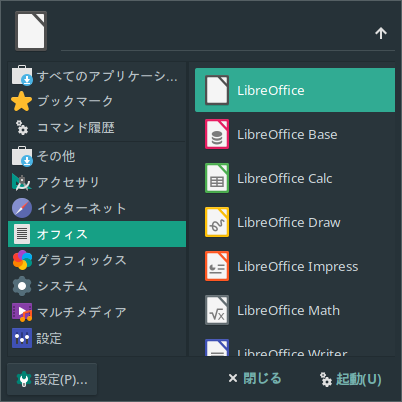
Task: Click the LibreOffice Math formula icon
Action: click(x=217, y=310)
